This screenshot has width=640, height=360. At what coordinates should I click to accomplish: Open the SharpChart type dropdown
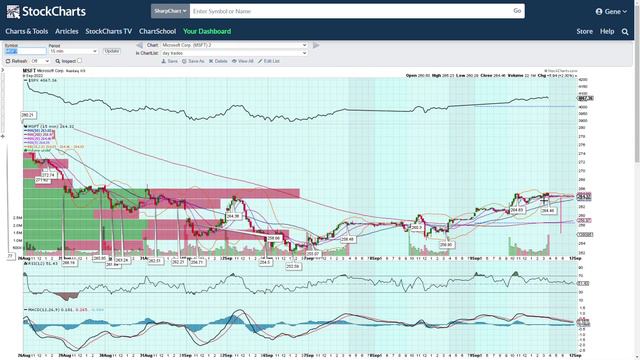tap(170, 11)
